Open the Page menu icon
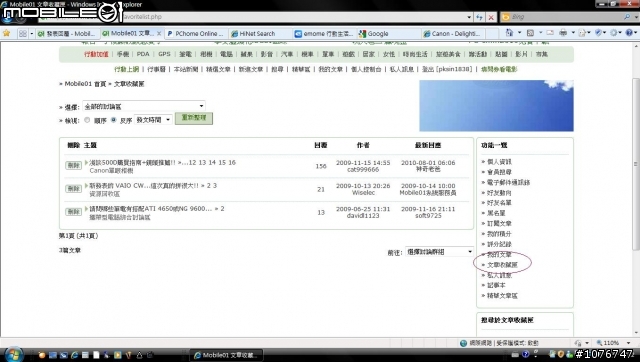This screenshot has height=362, width=640. (582, 33)
